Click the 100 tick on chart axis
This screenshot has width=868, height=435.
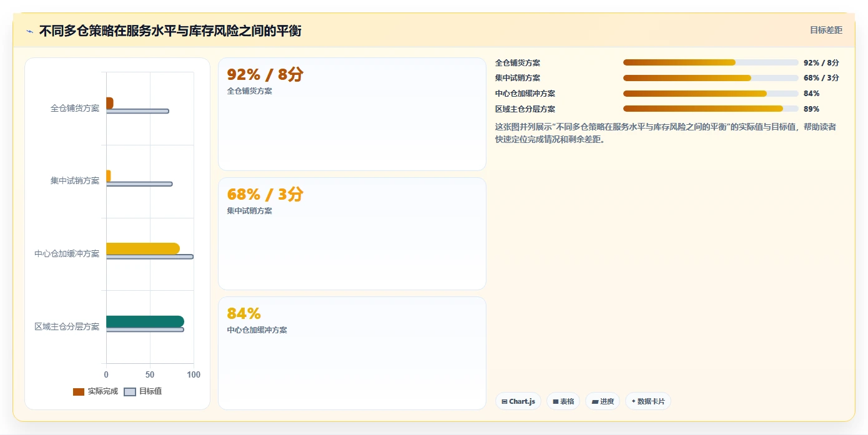coord(194,374)
